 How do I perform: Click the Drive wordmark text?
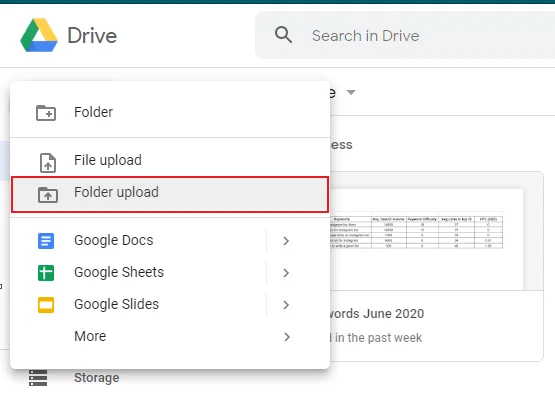pyautogui.click(x=92, y=35)
